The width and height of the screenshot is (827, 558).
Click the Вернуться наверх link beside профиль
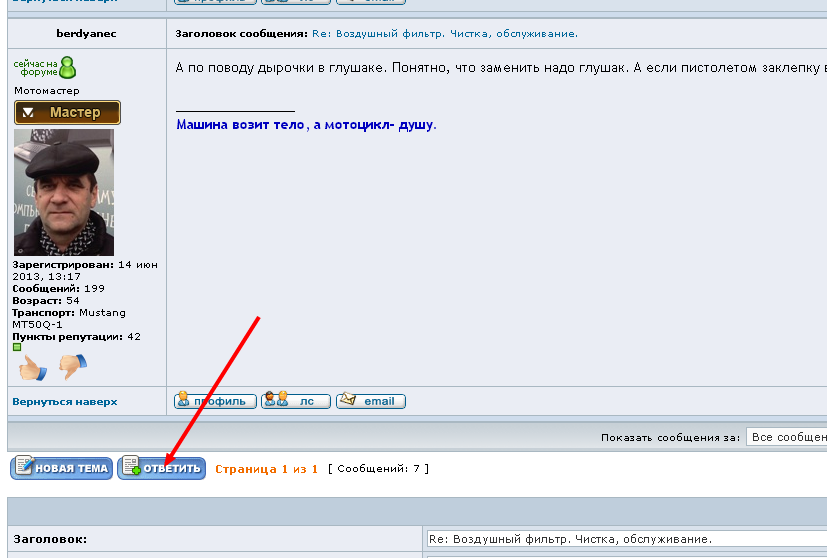click(x=64, y=401)
